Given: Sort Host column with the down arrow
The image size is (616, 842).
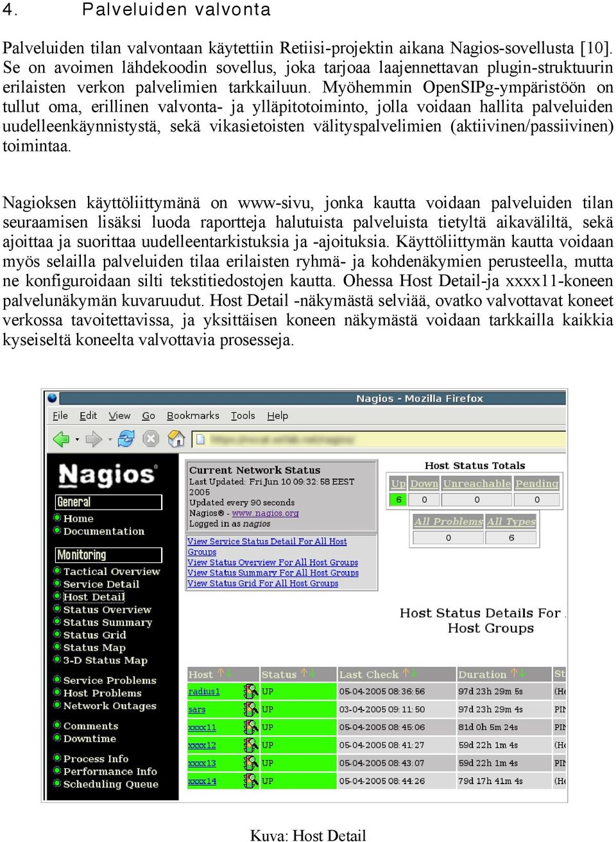Looking at the screenshot, I should coord(228,673).
